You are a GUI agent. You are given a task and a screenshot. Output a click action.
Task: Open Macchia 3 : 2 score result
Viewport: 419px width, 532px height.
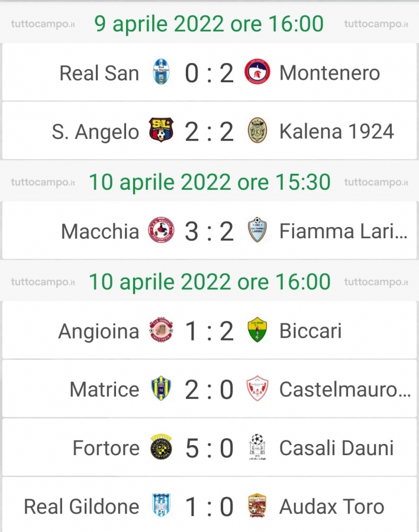[x=209, y=231]
